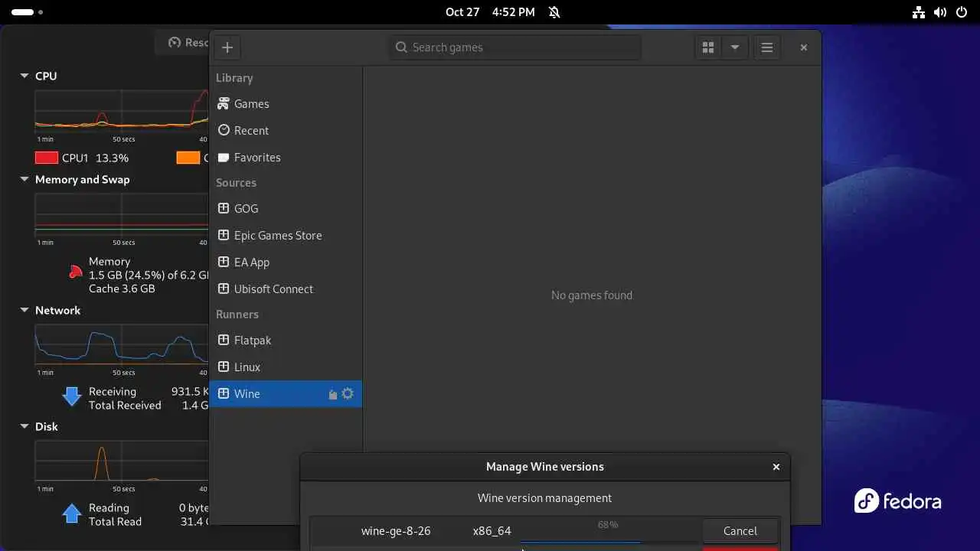The height and width of the screenshot is (551, 980).
Task: Switch to grid view icon
Action: (x=708, y=47)
